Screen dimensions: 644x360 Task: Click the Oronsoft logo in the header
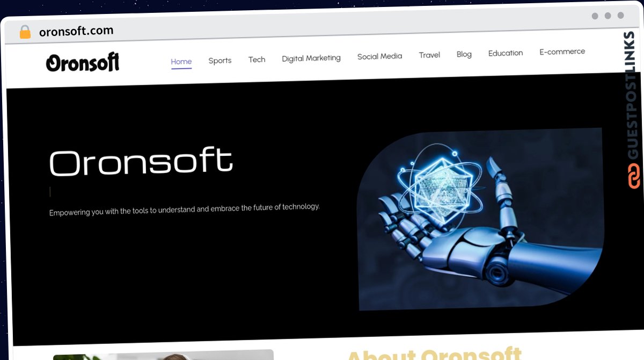pyautogui.click(x=83, y=63)
